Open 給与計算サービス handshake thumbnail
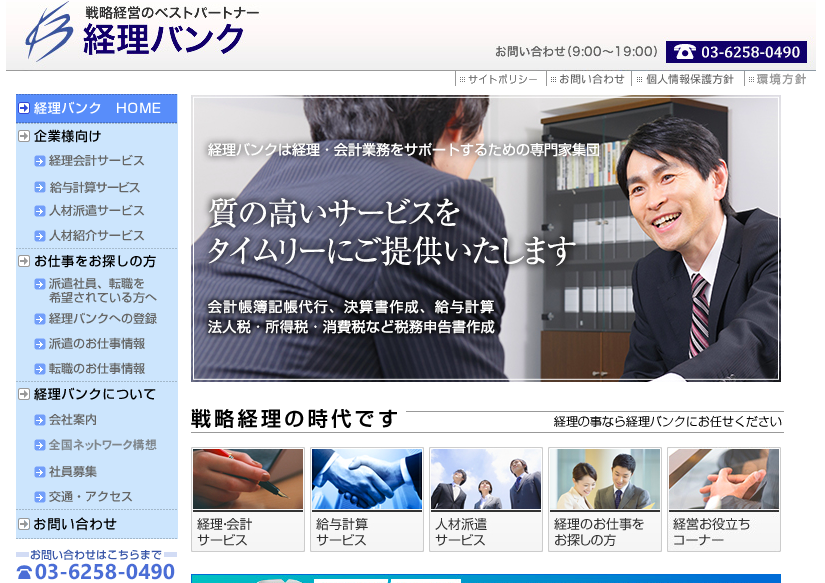 coord(367,499)
